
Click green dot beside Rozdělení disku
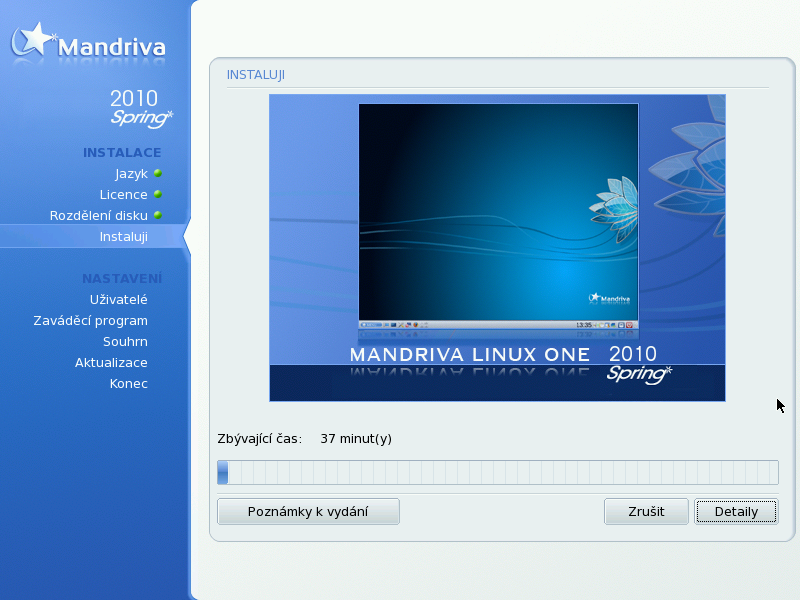(158, 215)
